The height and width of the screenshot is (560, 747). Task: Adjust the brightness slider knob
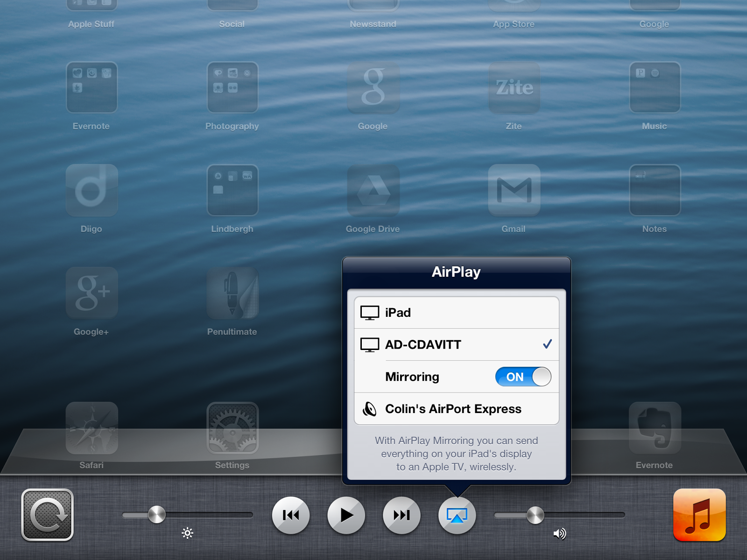click(x=157, y=515)
